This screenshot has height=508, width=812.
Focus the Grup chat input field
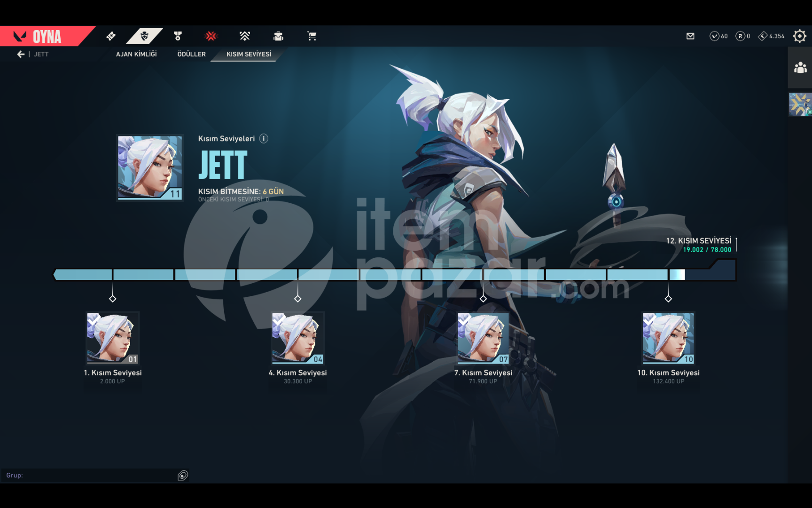tap(89, 476)
